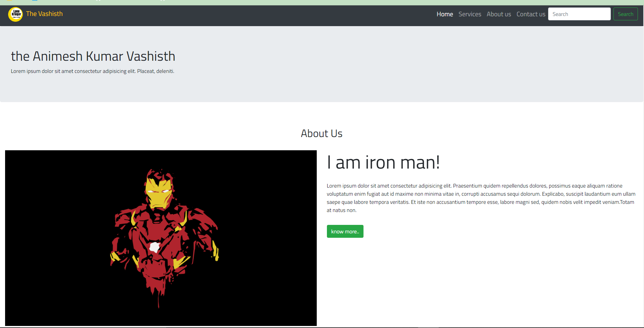Click the know more.. button
Screen dimensions: 644x328
click(345, 231)
